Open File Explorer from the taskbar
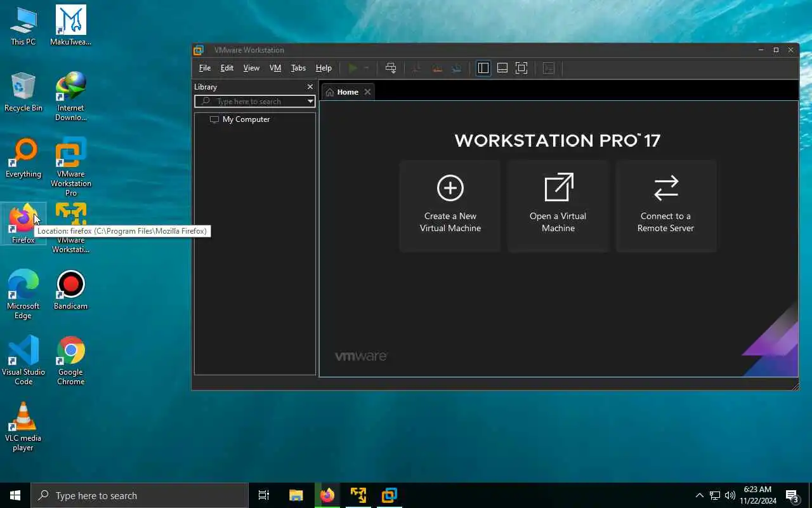Viewport: 812px width, 508px height. pyautogui.click(x=296, y=495)
